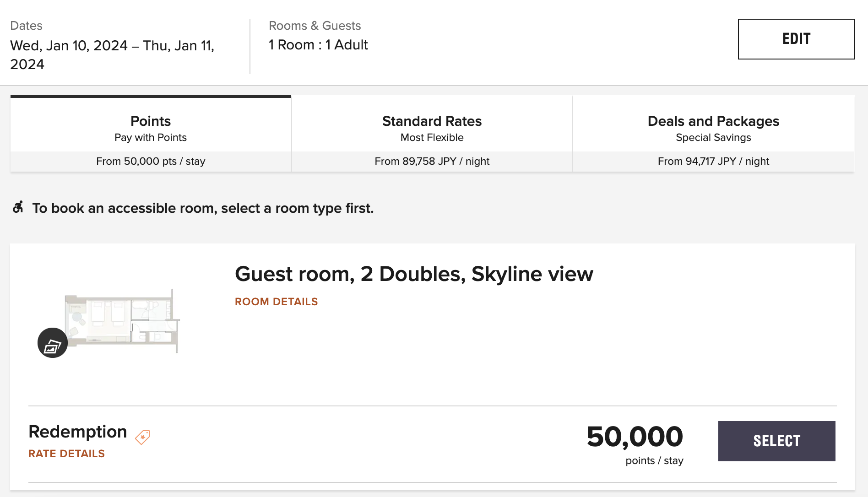Click the EDIT button for dates and guests

pyautogui.click(x=796, y=39)
